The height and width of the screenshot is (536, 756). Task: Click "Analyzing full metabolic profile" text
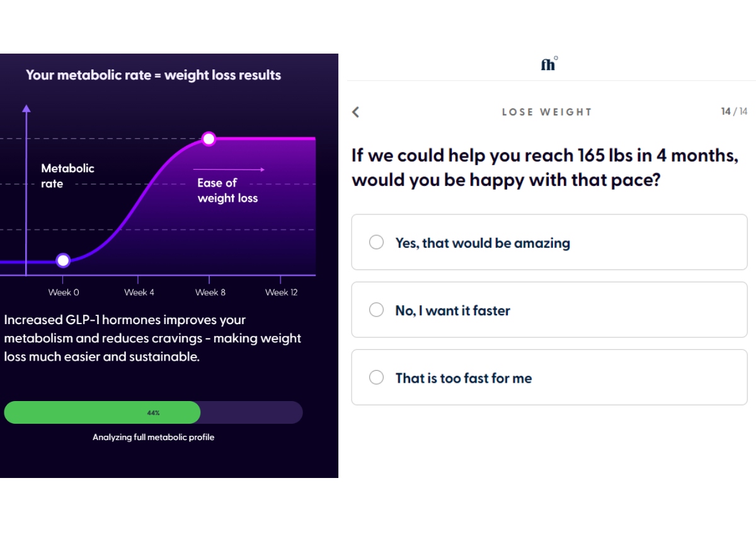click(x=153, y=437)
